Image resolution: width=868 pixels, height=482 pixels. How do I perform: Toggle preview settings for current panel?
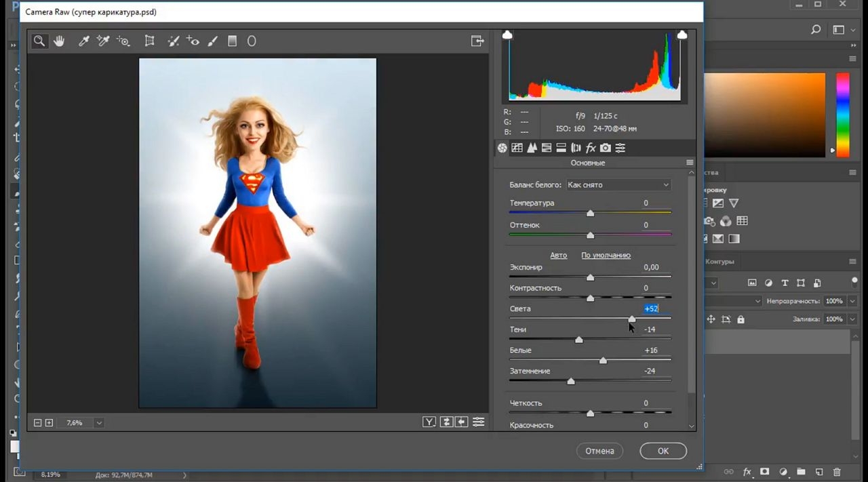click(479, 422)
